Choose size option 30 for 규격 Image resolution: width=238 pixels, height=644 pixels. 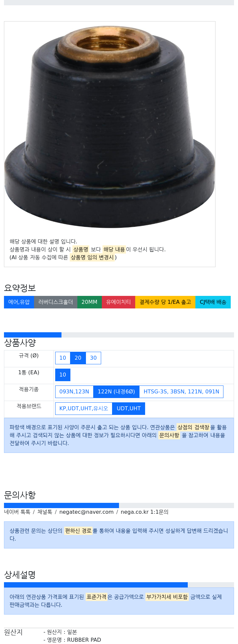(x=94, y=358)
